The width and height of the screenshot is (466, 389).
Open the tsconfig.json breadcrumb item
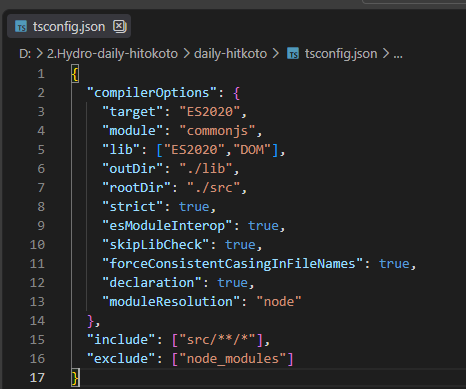[x=341, y=54]
